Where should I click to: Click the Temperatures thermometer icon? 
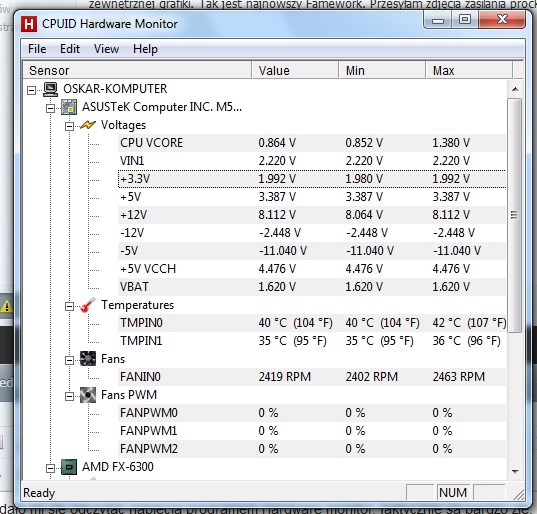88,305
